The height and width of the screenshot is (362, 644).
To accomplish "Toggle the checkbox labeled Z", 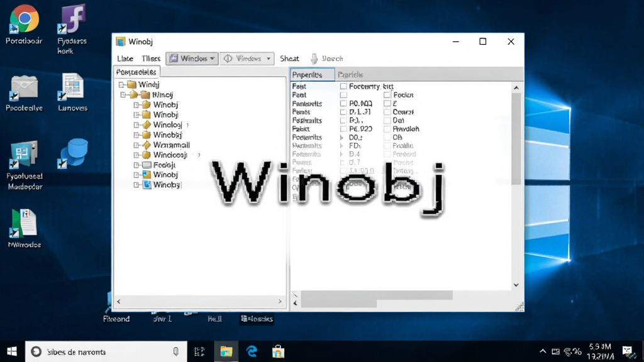I will point(387,104).
